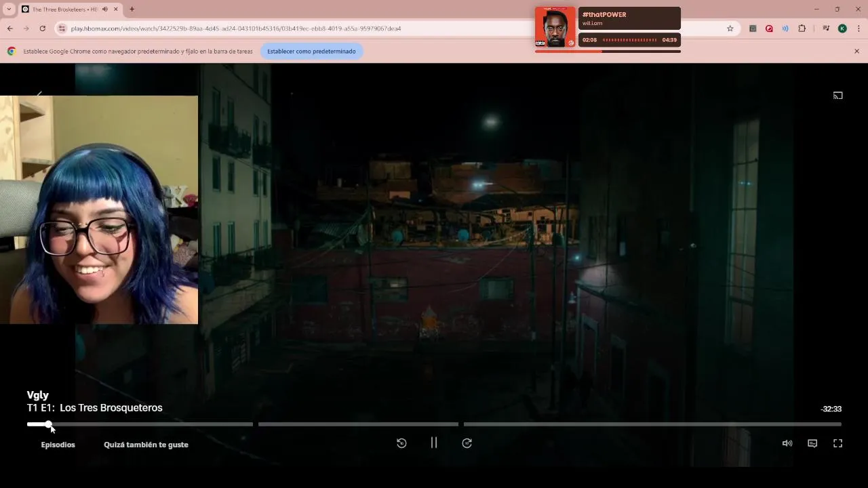This screenshot has width=868, height=488.
Task: Jump to the middle segment of the timeline
Action: click(358, 424)
